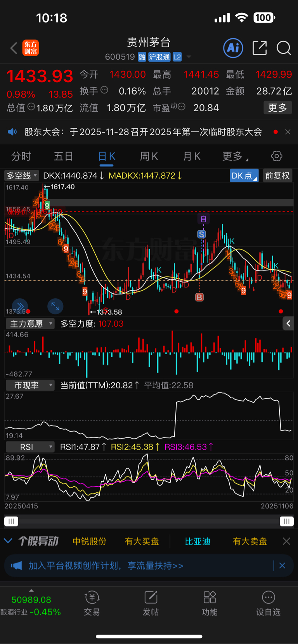Image resolution: width=298 pixels, height=644 pixels.
Task: Tap the announcement speaker icon
Action: pyautogui.click(x=12, y=132)
